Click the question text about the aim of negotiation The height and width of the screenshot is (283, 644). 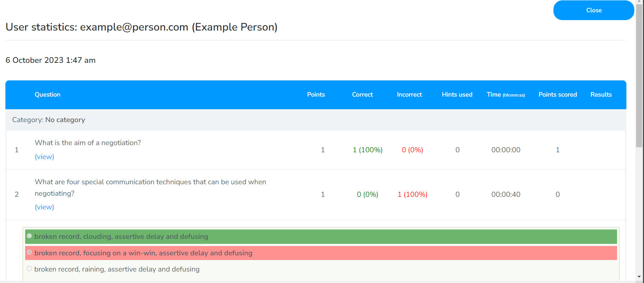[x=88, y=143]
